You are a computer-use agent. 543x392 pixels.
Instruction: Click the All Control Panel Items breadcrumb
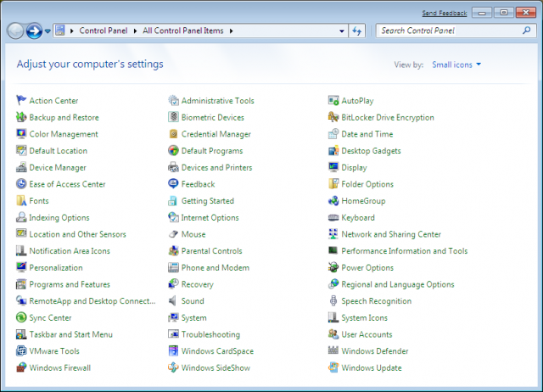[183, 31]
